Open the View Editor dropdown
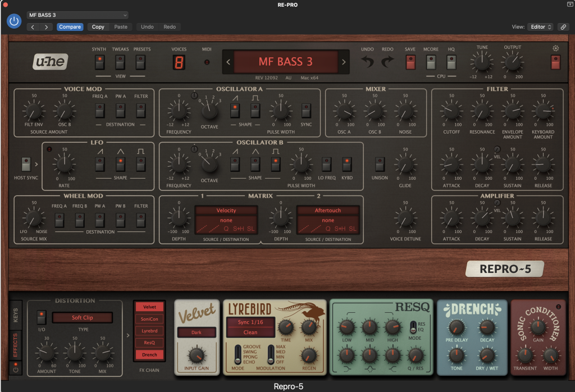Image resolution: width=575 pixels, height=392 pixels. (540, 27)
